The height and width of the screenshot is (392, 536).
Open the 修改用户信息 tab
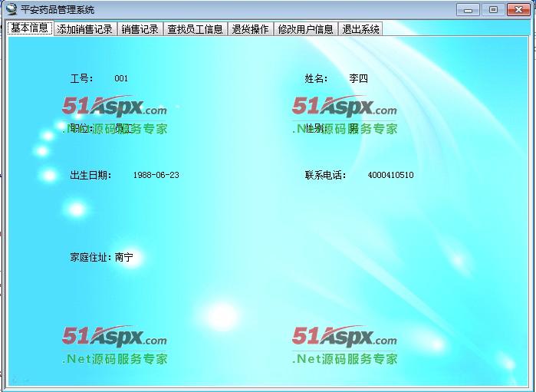(x=306, y=29)
